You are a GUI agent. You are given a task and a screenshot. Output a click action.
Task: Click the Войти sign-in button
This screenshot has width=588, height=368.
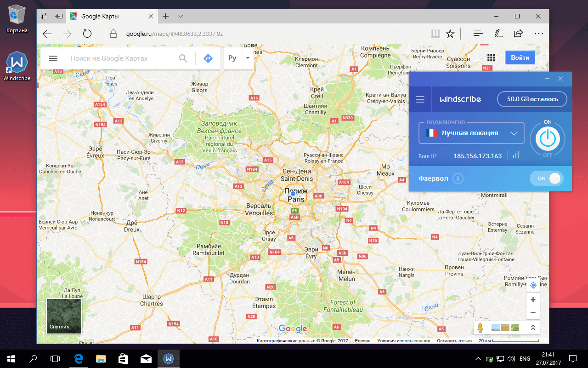[520, 57]
